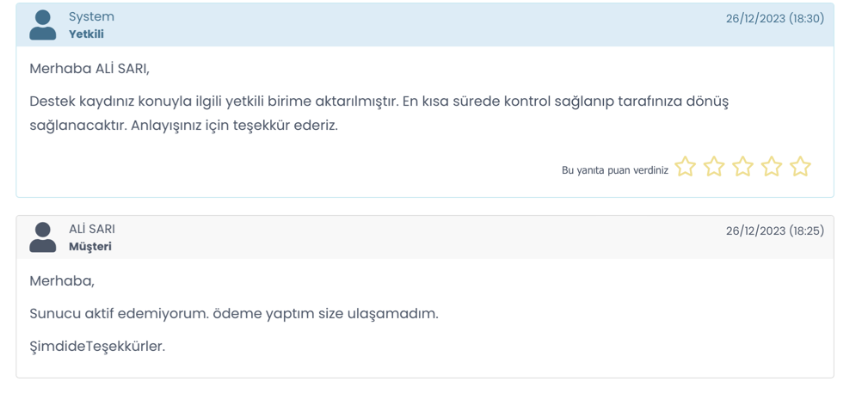
Task: Click the "Sunucu aktif edemiyorum" message line
Action: click(x=234, y=314)
